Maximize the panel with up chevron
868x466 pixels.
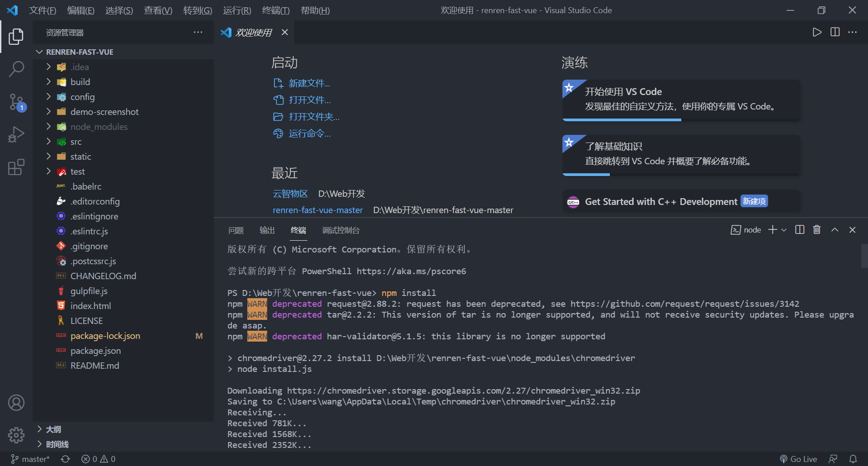click(835, 230)
